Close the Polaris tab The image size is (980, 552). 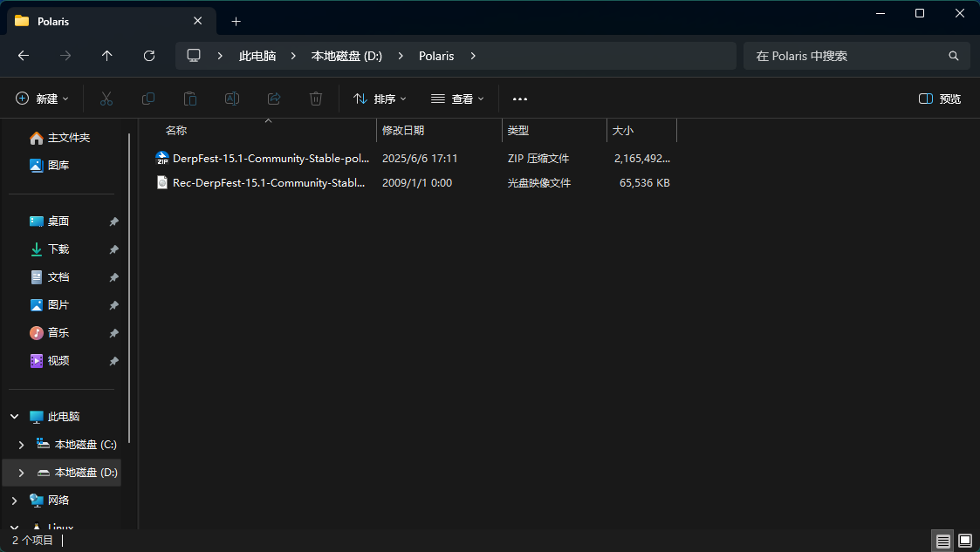[197, 21]
